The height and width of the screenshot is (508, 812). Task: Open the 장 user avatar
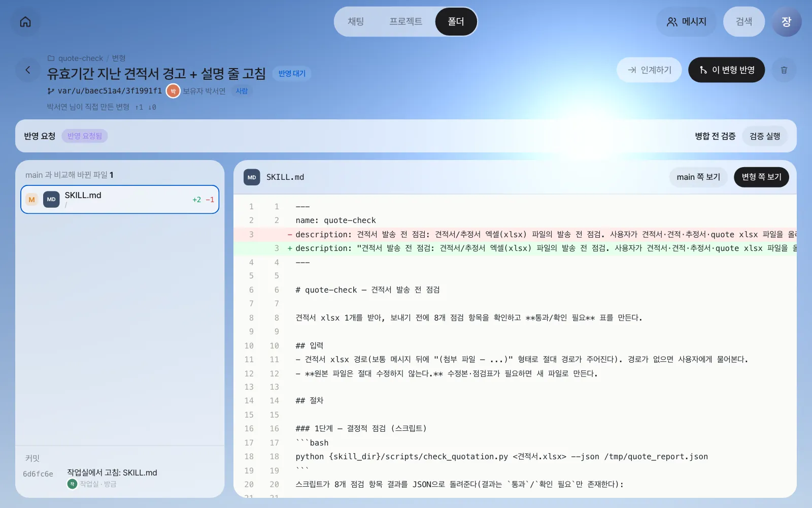click(787, 21)
